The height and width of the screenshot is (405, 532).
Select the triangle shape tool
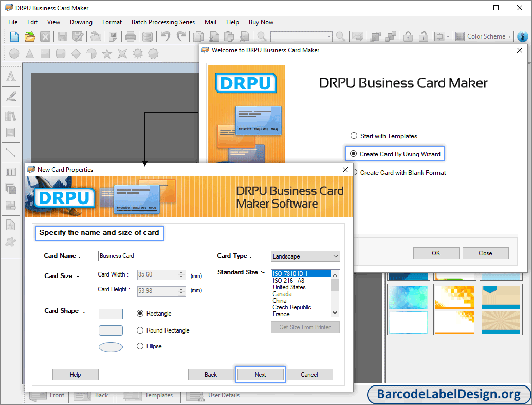30,53
